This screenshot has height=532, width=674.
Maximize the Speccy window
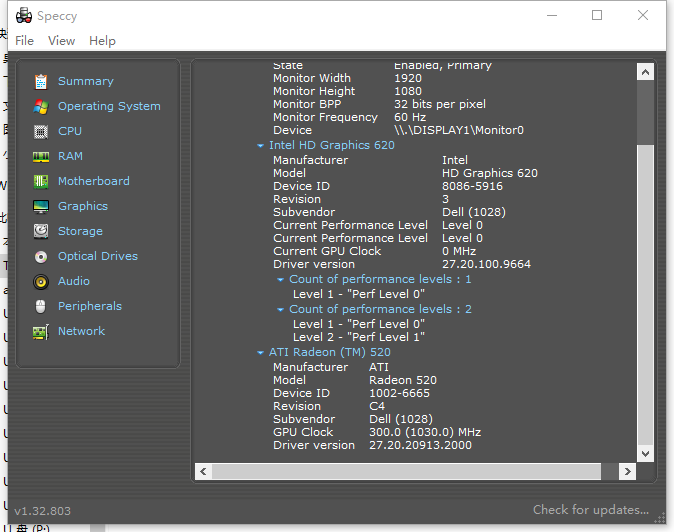point(597,15)
